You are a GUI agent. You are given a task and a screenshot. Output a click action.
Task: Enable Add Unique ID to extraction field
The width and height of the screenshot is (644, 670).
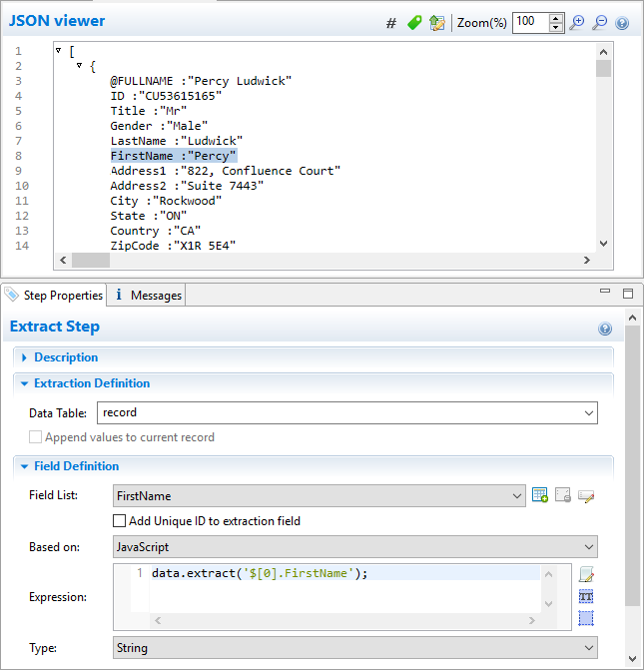[x=120, y=520]
